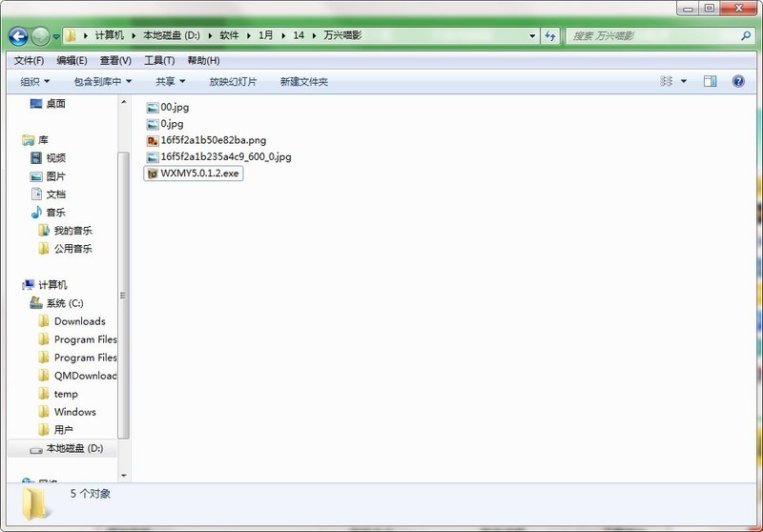Open the 文件(F) menu

coord(29,60)
